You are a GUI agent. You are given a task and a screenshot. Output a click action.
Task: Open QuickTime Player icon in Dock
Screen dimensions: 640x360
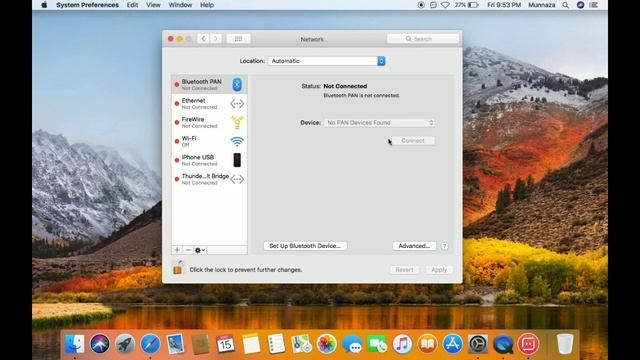503,344
